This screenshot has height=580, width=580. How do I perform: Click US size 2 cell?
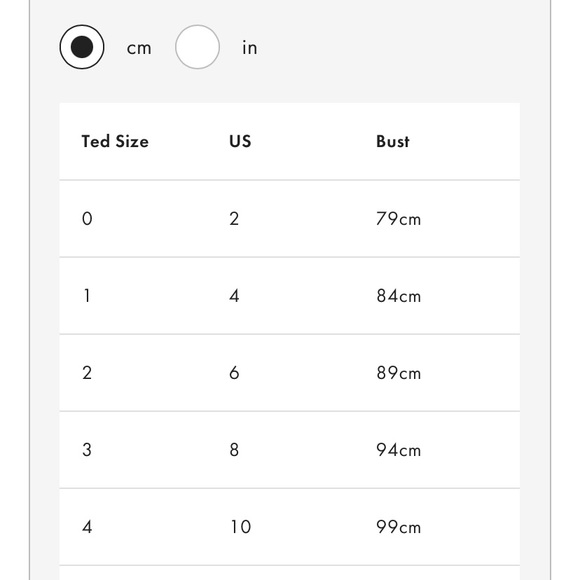pos(234,219)
